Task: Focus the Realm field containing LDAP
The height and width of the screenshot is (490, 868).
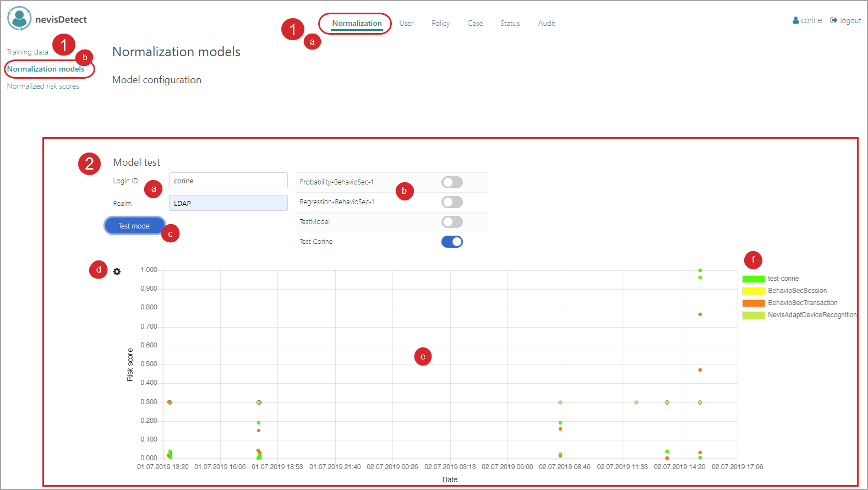Action: click(228, 203)
